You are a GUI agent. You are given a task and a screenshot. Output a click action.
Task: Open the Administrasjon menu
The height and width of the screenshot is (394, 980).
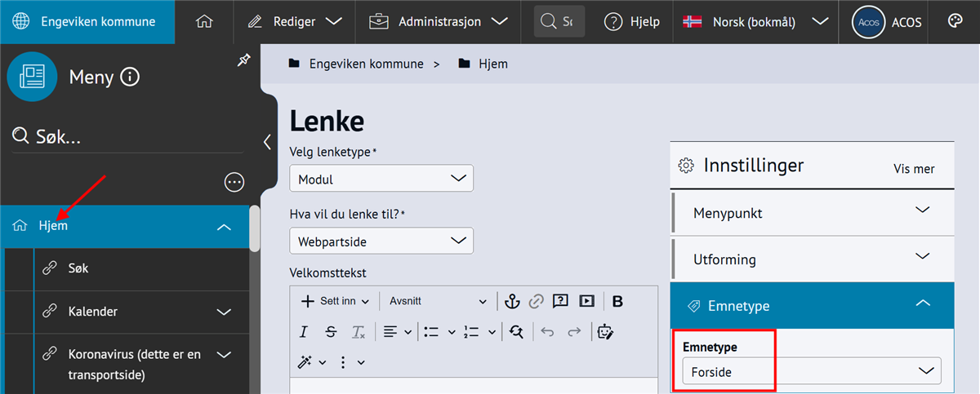437,22
